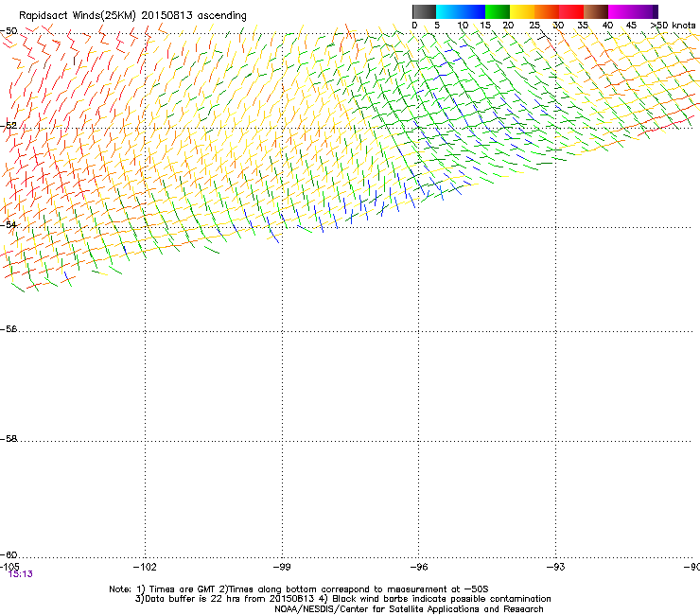
Task: Click the 'Data buffer is 22 hrs' note
Action: pyautogui.click(x=342, y=599)
